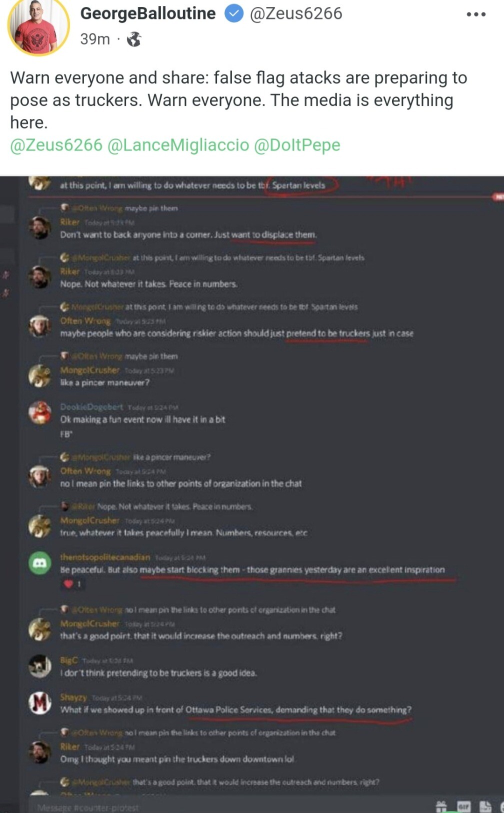Click the GIF picker icon in message bar
504x813 pixels.
464,806
